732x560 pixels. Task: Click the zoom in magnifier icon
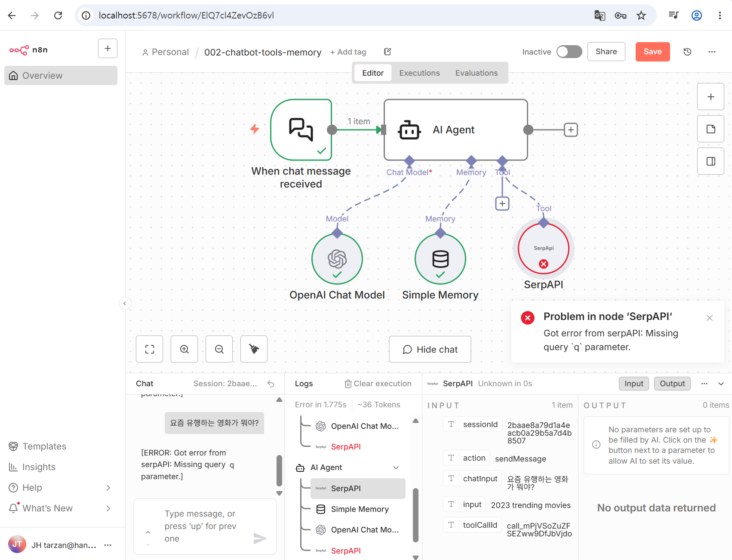pos(185,349)
